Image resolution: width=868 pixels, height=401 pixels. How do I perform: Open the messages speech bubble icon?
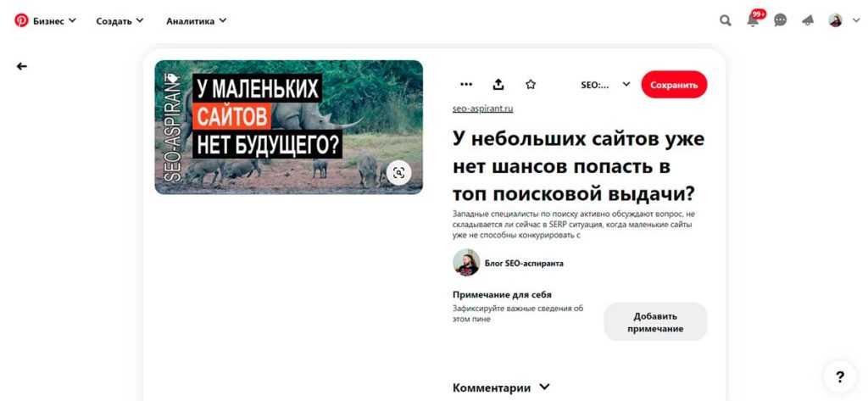pyautogui.click(x=780, y=20)
